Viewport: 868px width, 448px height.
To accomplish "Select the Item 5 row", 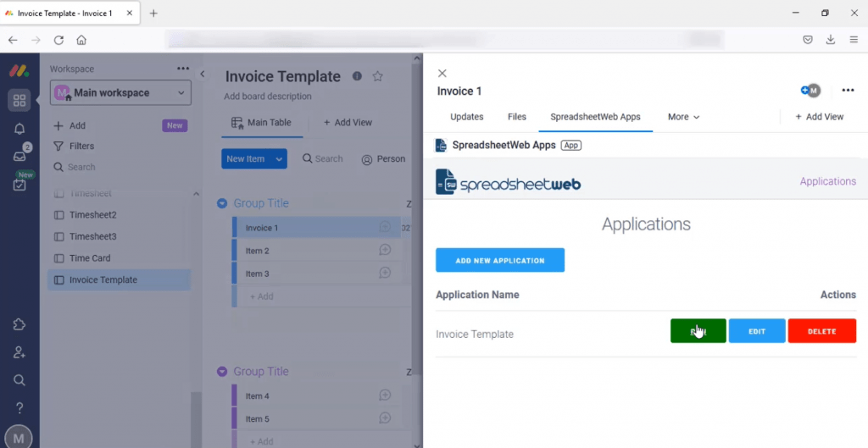I will [x=315, y=418].
